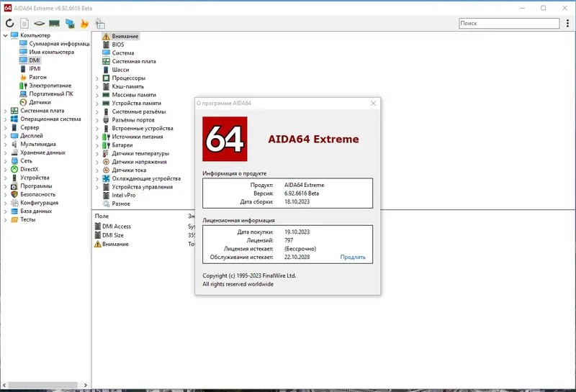Click the motherboard chip toolbar icon

(39, 24)
